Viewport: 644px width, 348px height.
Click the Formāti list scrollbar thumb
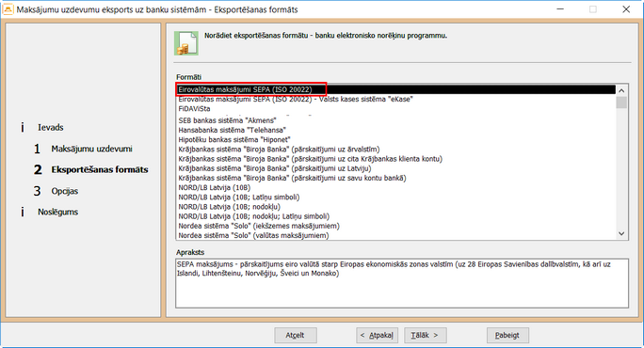621,103
